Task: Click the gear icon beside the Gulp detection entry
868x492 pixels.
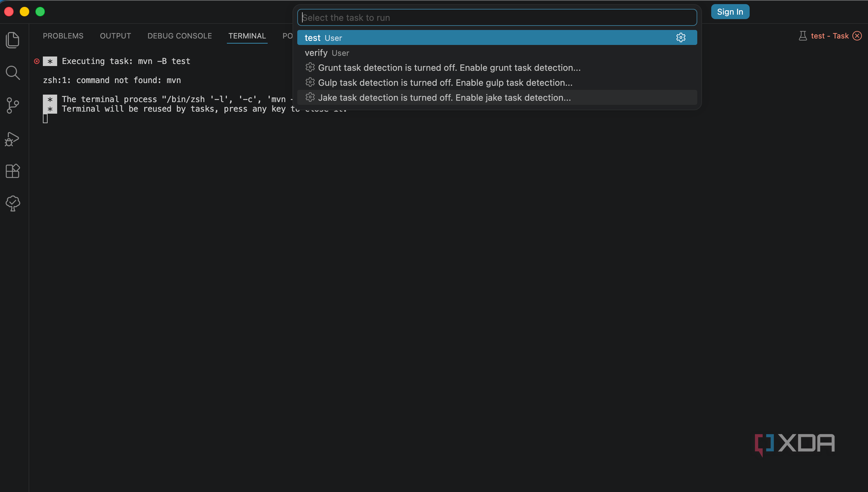Action: pyautogui.click(x=310, y=82)
